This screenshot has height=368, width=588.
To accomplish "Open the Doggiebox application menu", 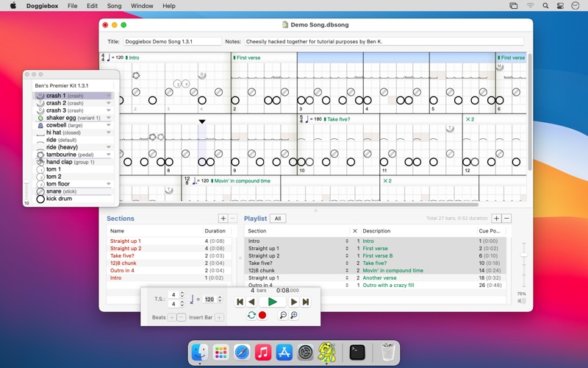I will [x=42, y=6].
